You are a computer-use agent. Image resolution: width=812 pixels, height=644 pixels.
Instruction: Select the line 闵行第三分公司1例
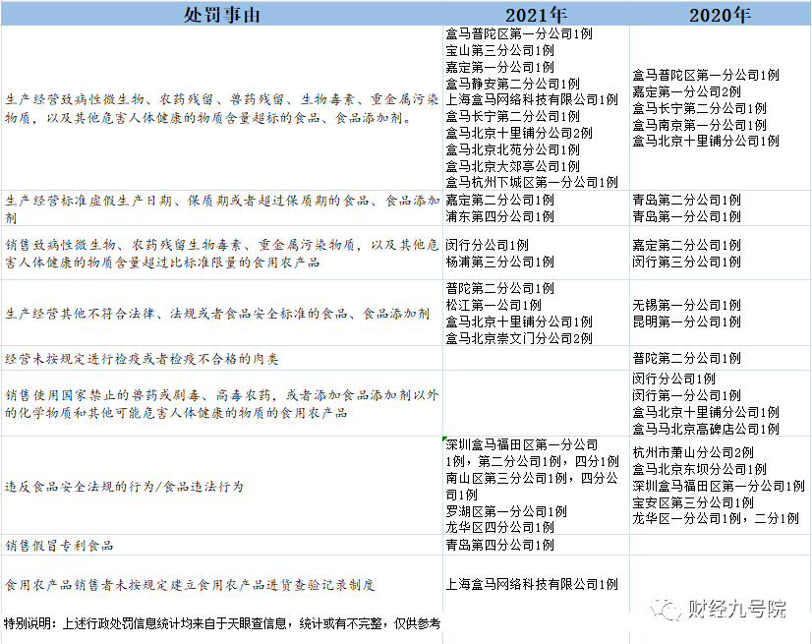pyautogui.click(x=687, y=262)
